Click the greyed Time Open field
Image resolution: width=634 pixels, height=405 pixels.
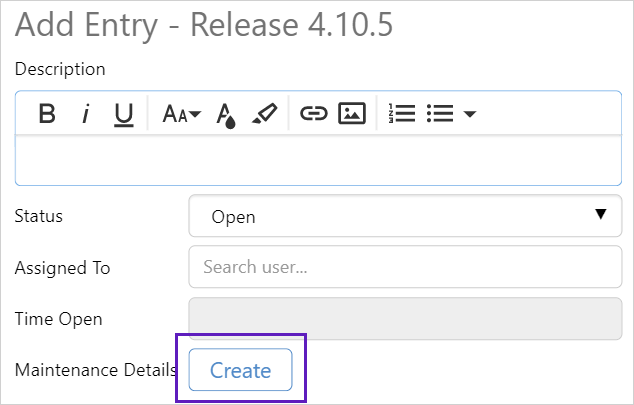pos(405,319)
